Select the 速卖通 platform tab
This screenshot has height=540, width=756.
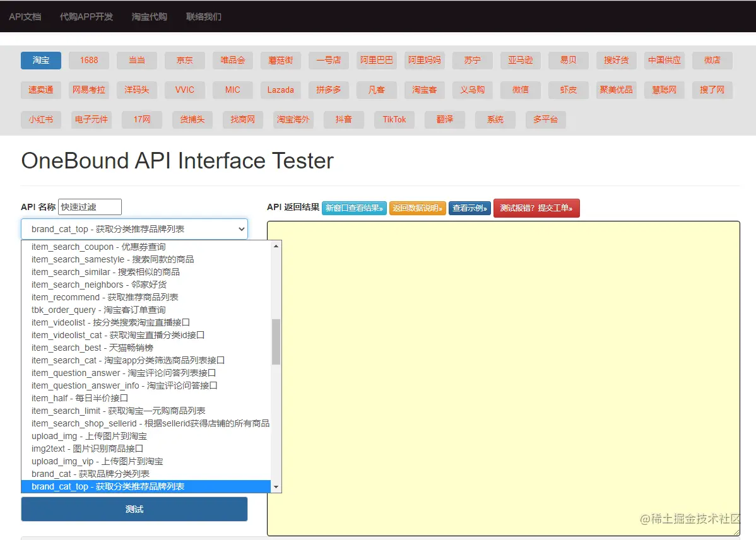pyautogui.click(x=41, y=90)
